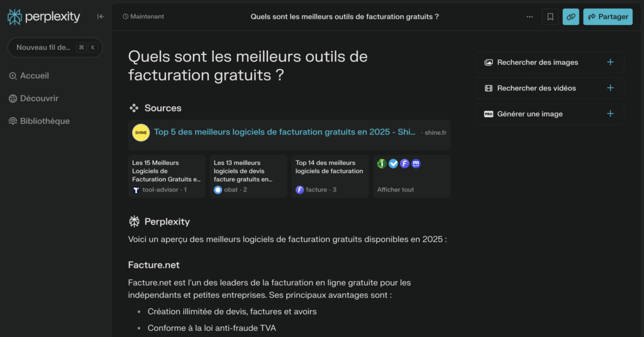Open the obat source card
The image size is (644, 337).
248,176
